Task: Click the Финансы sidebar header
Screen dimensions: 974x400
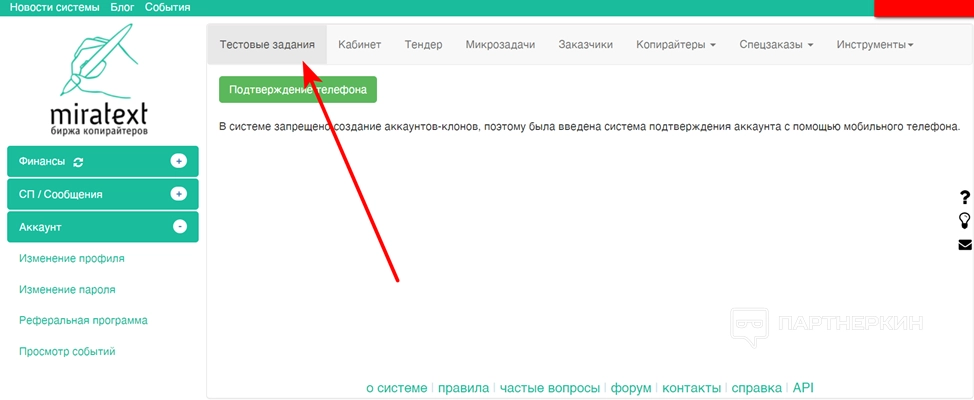Action: click(x=103, y=161)
